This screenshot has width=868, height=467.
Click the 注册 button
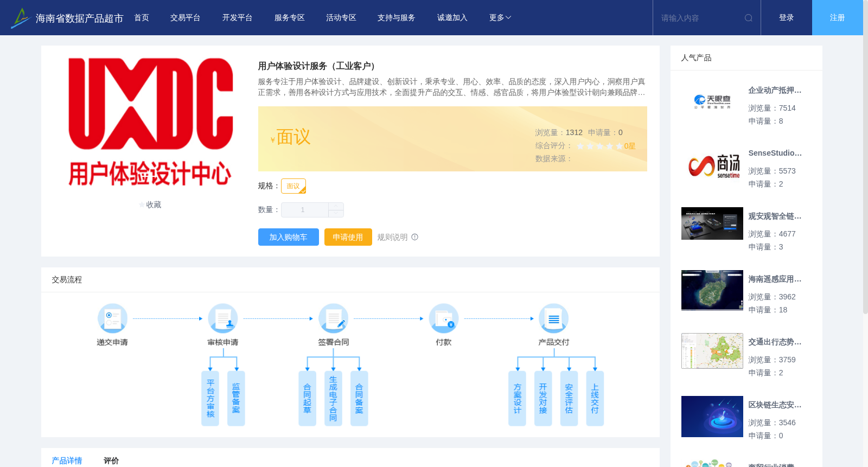838,18
